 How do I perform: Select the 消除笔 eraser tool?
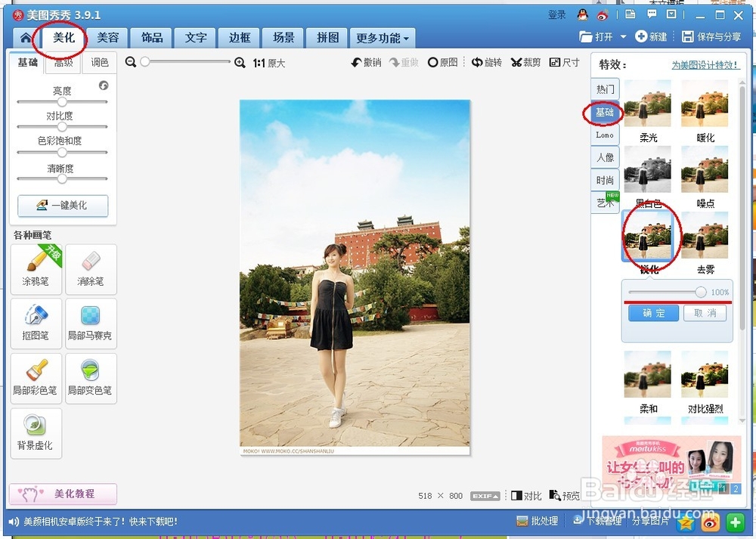pos(91,269)
